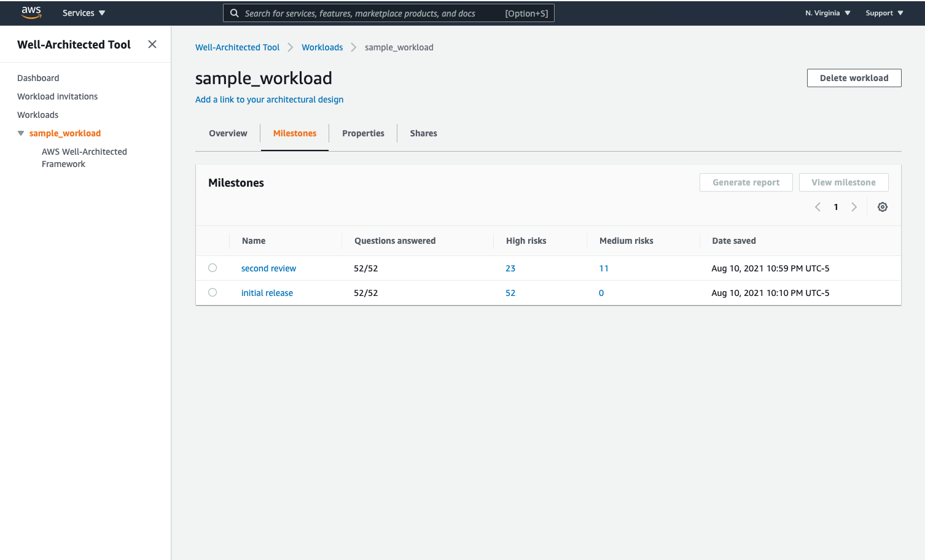Open Workload invitations in the sidebar
Screen dimensions: 925x560
[x=57, y=96]
